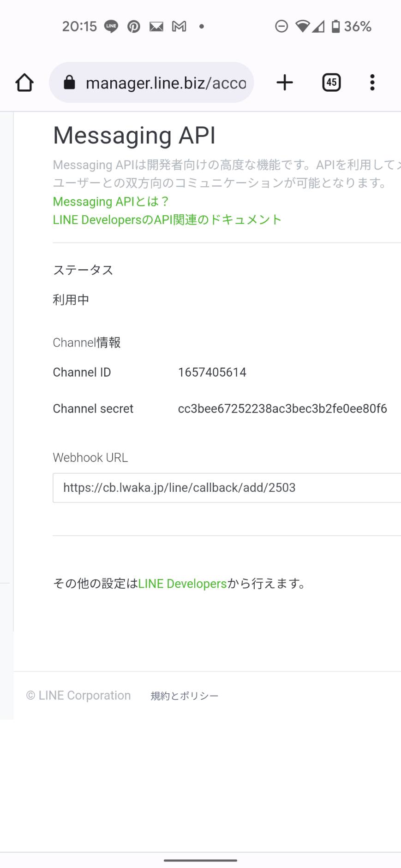
Task: Tap the do-not-disturb status icon
Action: click(281, 27)
